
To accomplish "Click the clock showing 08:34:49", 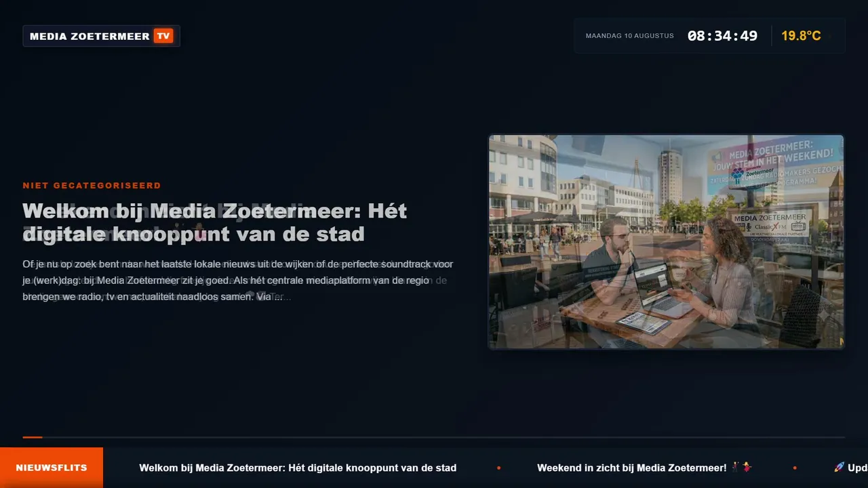I will [x=722, y=36].
